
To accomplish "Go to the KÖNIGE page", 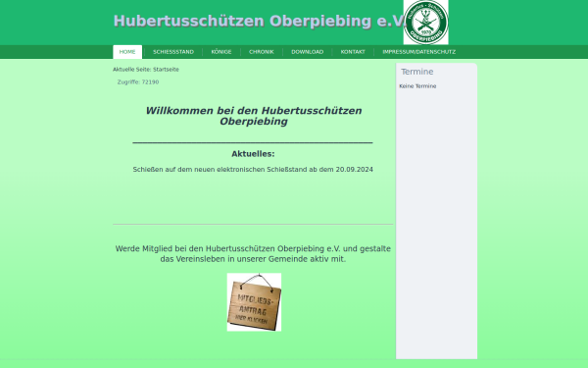I will point(221,52).
